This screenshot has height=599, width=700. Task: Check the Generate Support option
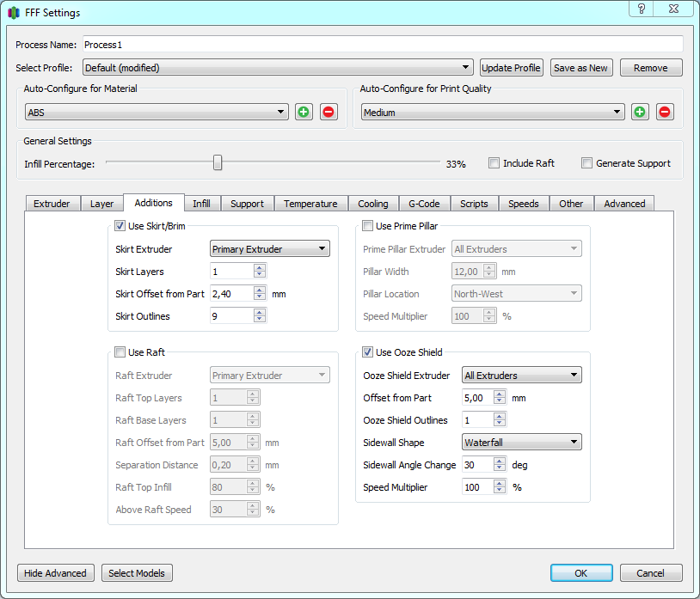click(587, 163)
